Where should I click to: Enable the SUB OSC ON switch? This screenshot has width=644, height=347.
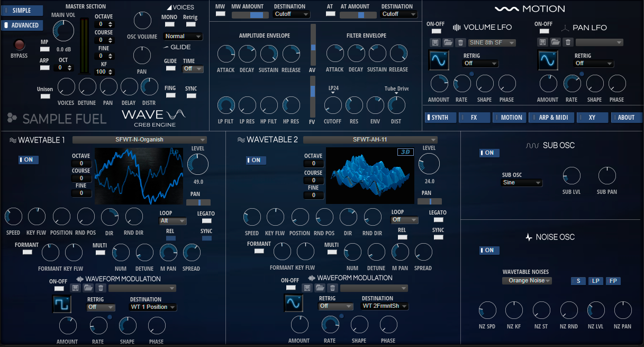pos(488,153)
